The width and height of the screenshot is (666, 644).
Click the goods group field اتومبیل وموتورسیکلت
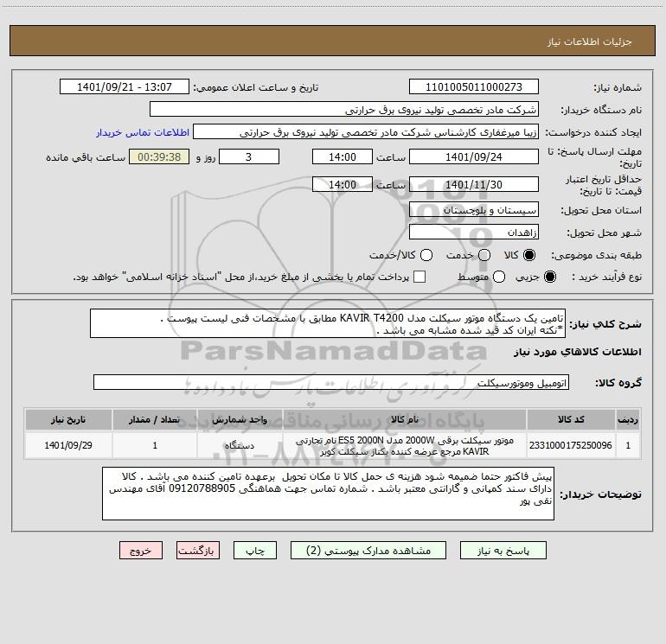(x=331, y=382)
